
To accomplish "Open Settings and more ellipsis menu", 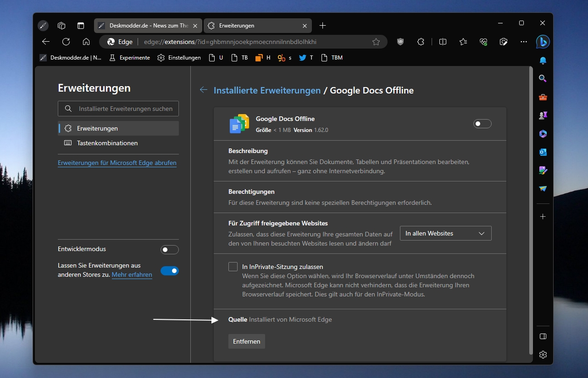I will point(524,42).
